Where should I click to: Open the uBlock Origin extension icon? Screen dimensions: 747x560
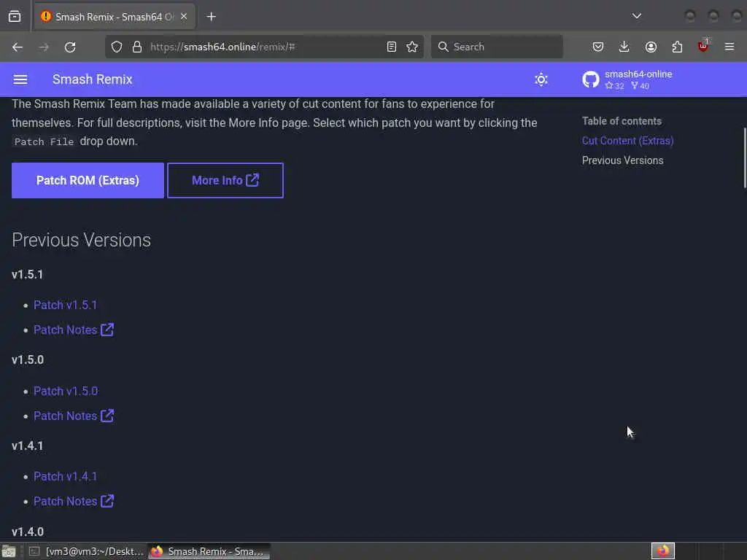coord(703,46)
